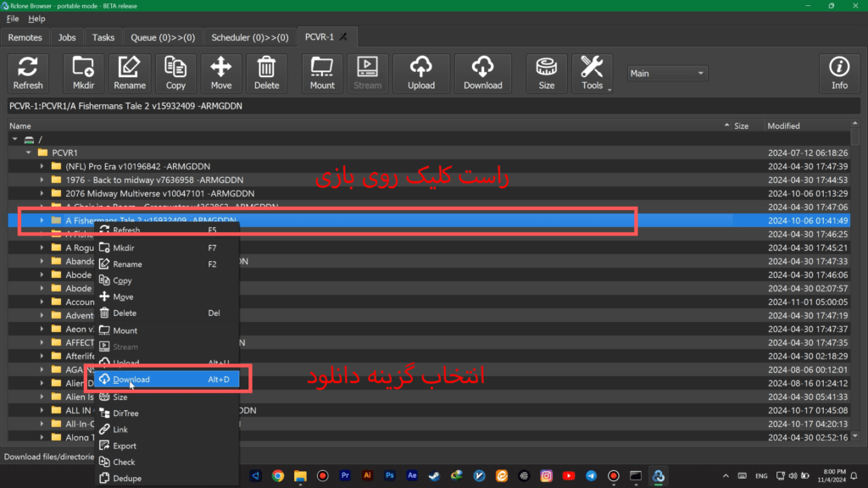Click the Move toolbar icon
The width and height of the screenshot is (868, 488).
[221, 73]
